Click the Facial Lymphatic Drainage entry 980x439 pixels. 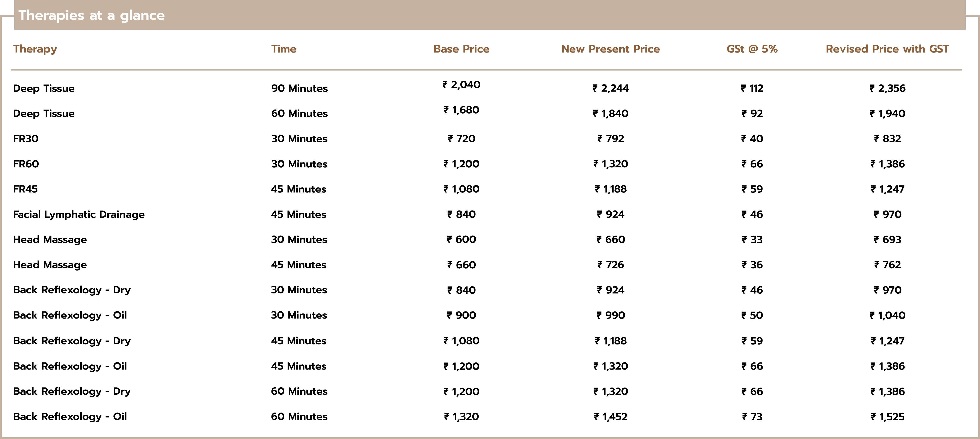79,215
